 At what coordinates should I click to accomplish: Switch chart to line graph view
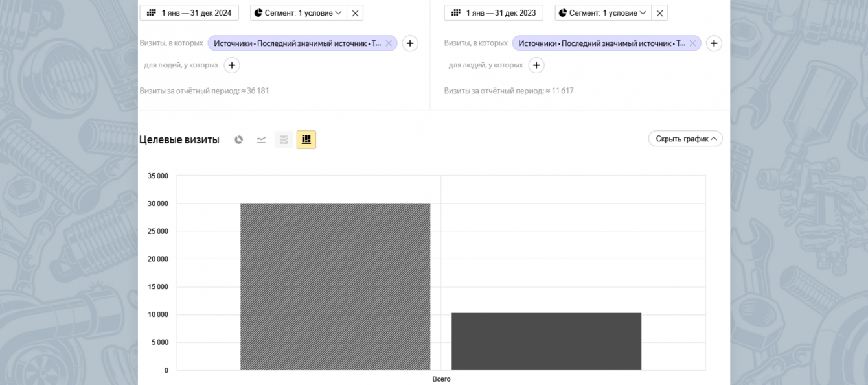[261, 140]
